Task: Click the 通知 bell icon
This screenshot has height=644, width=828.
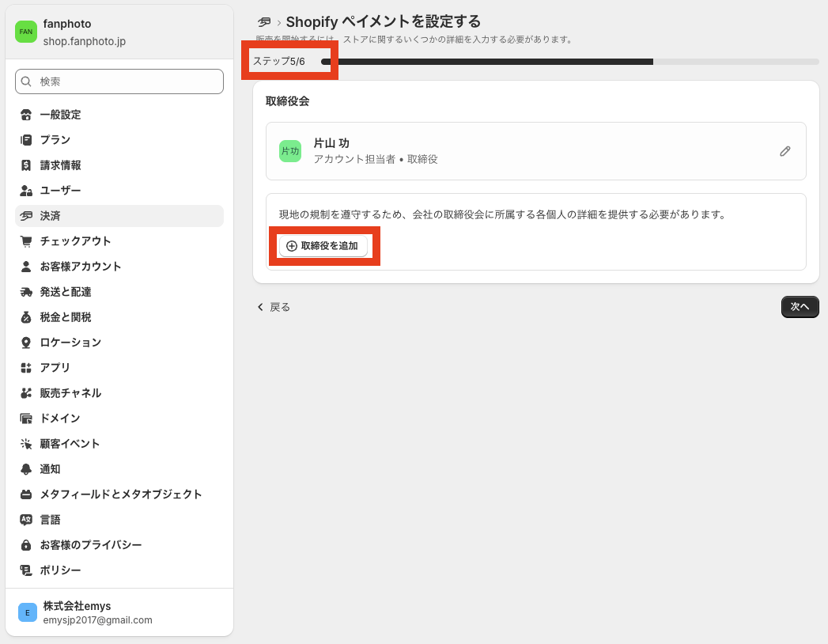Action: 26,469
